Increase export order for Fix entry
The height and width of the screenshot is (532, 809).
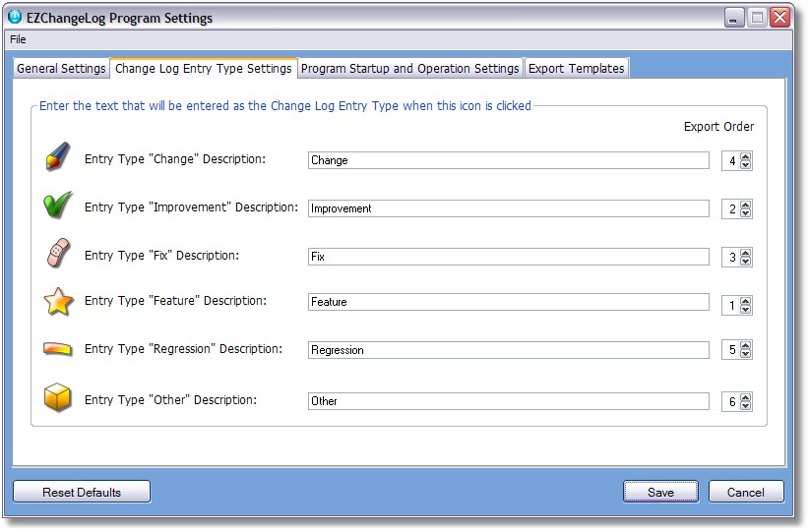746,253
